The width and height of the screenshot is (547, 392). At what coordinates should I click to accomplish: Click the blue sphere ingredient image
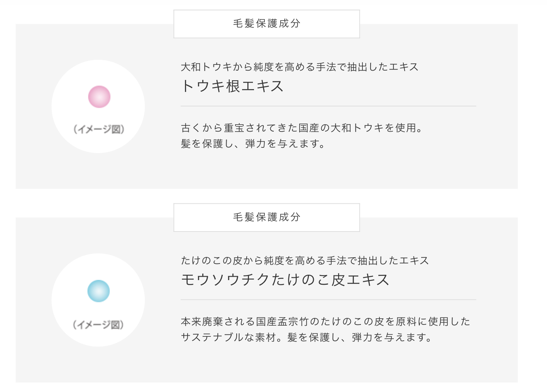click(98, 291)
